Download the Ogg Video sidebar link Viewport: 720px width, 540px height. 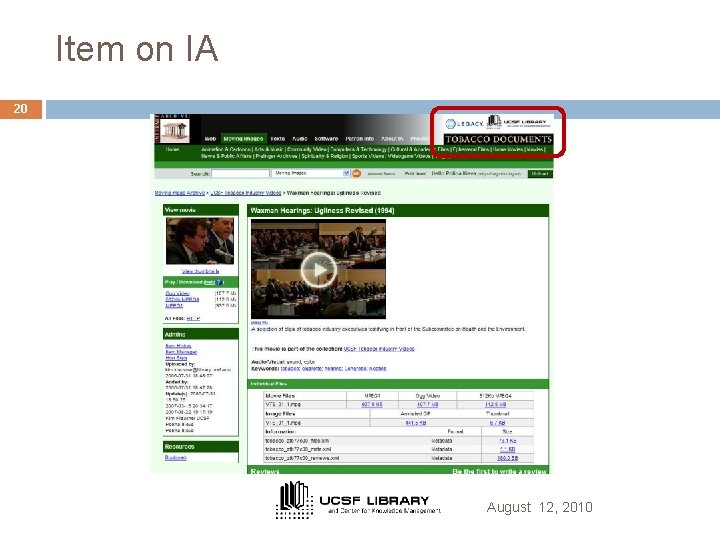coord(177,293)
